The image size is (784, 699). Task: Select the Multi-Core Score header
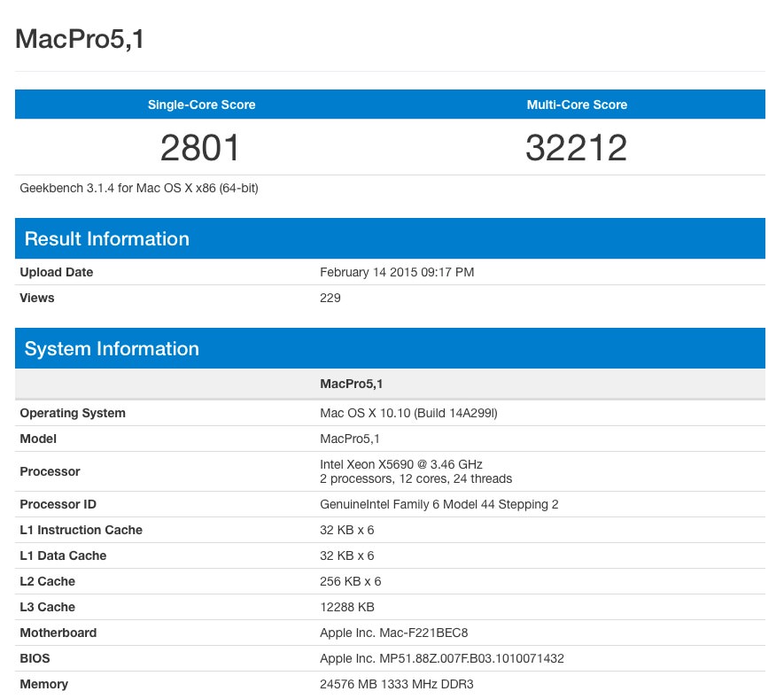pyautogui.click(x=577, y=105)
